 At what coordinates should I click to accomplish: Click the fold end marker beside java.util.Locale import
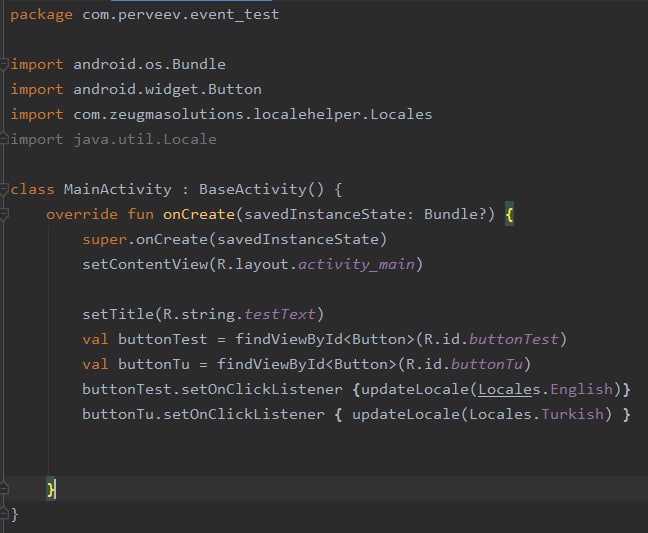[4, 139]
